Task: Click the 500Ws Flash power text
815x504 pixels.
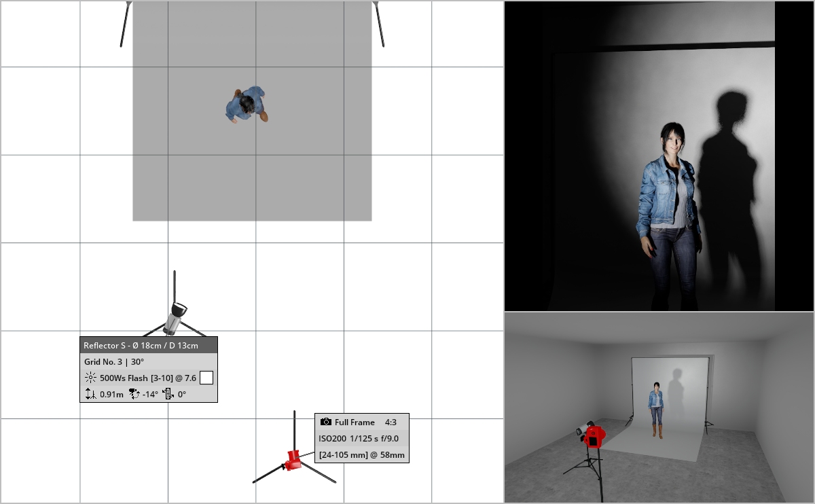Action: click(x=147, y=378)
